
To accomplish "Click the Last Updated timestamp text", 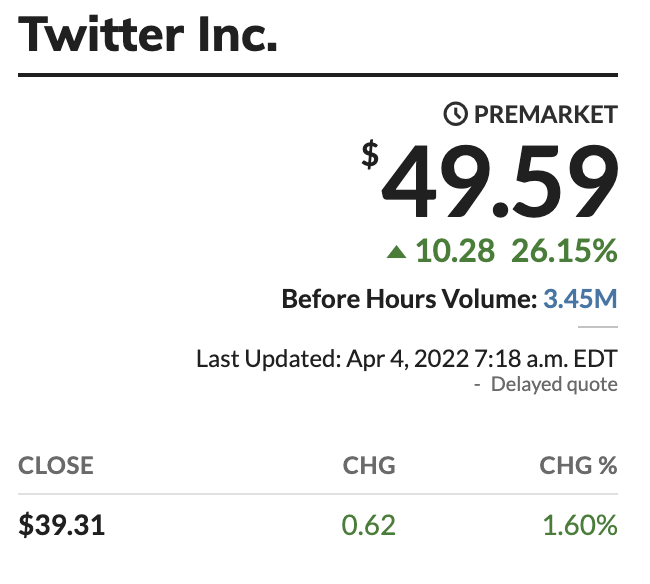I will point(407,359).
